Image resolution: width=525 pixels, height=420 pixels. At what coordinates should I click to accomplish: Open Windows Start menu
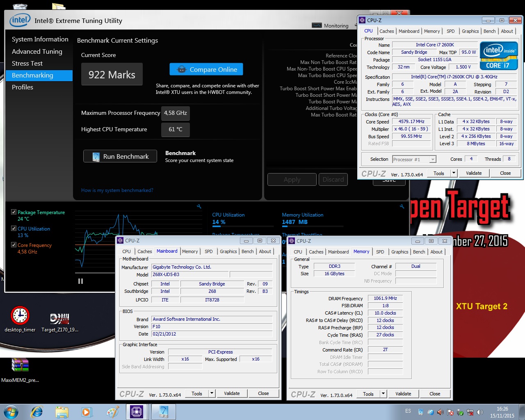(x=11, y=411)
